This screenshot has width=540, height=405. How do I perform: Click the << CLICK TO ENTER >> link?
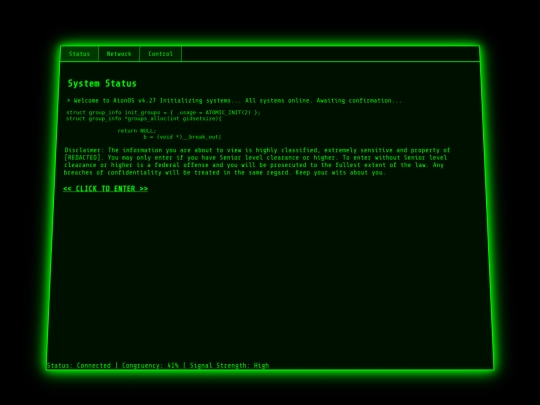pyautogui.click(x=105, y=189)
